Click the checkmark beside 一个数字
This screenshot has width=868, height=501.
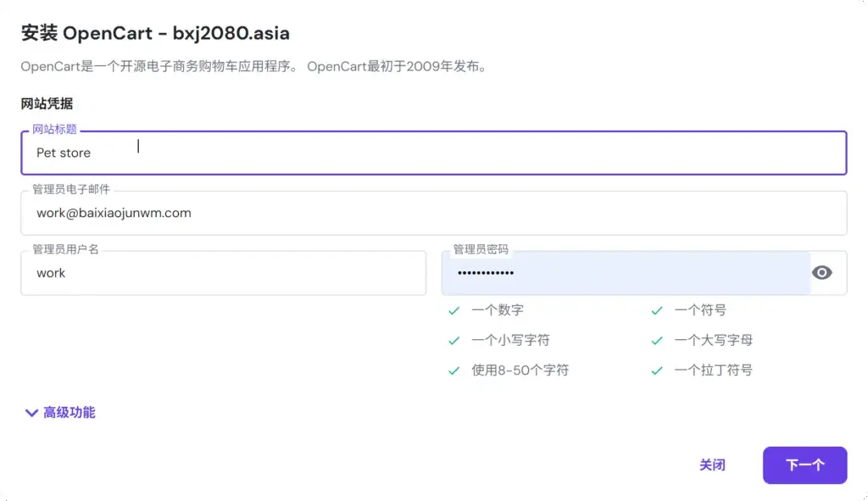(454, 310)
